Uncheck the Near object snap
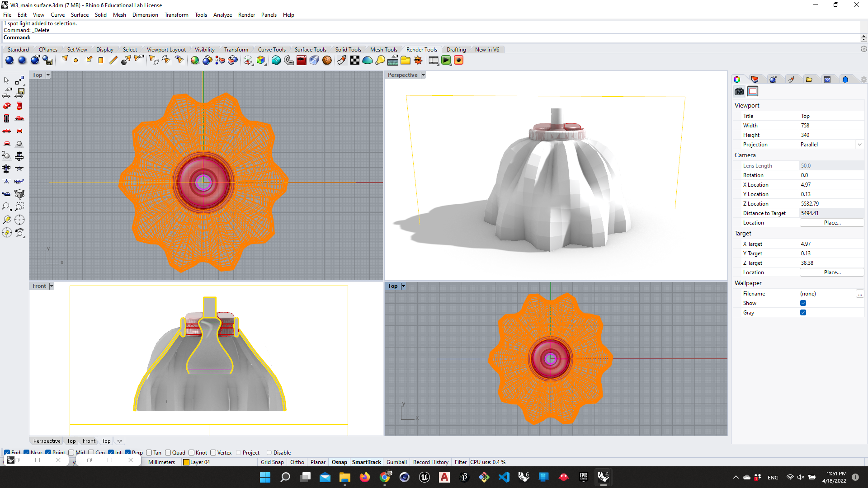Screen dimensions: 868x488 (26, 452)
